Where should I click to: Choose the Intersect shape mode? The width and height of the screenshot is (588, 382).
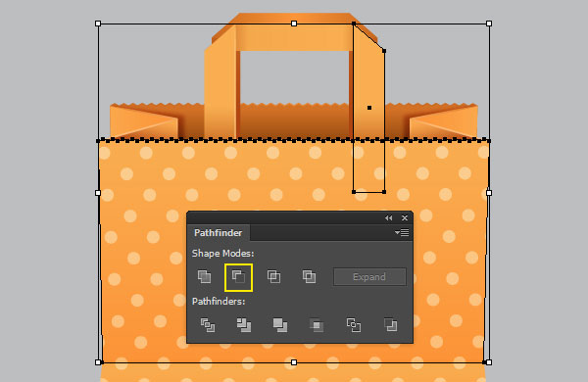pos(273,277)
